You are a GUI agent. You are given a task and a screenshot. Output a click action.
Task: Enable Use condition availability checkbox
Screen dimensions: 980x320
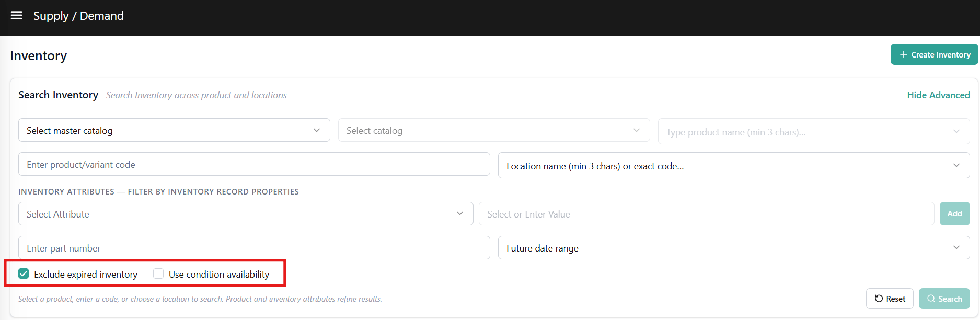click(158, 273)
